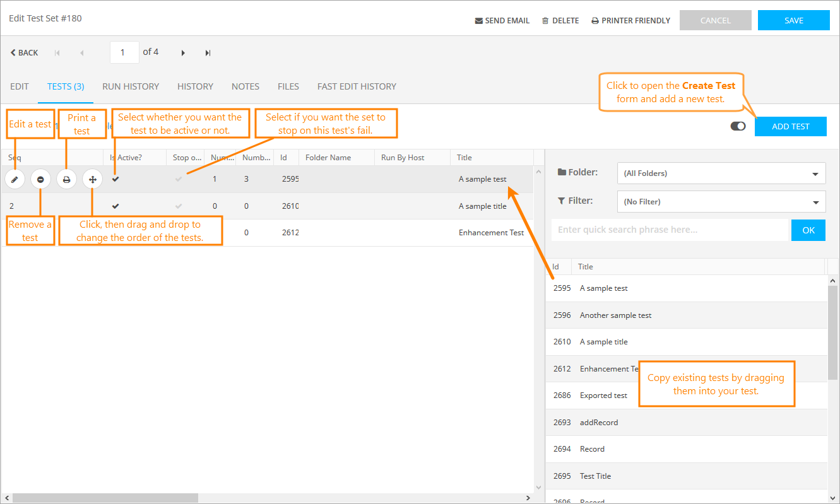The image size is (840, 504).
Task: Click the remove test minus icon
Action: [x=40, y=180]
